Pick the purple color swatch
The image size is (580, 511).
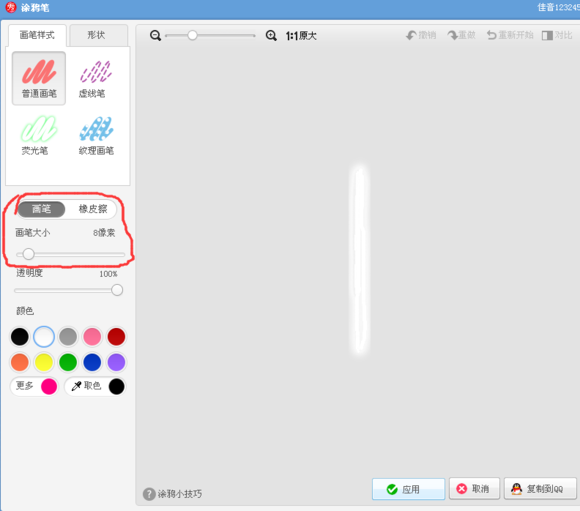pos(117,362)
